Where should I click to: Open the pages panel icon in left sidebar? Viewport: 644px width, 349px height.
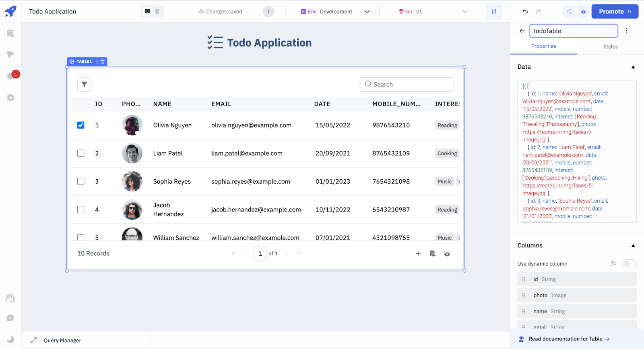(x=10, y=33)
